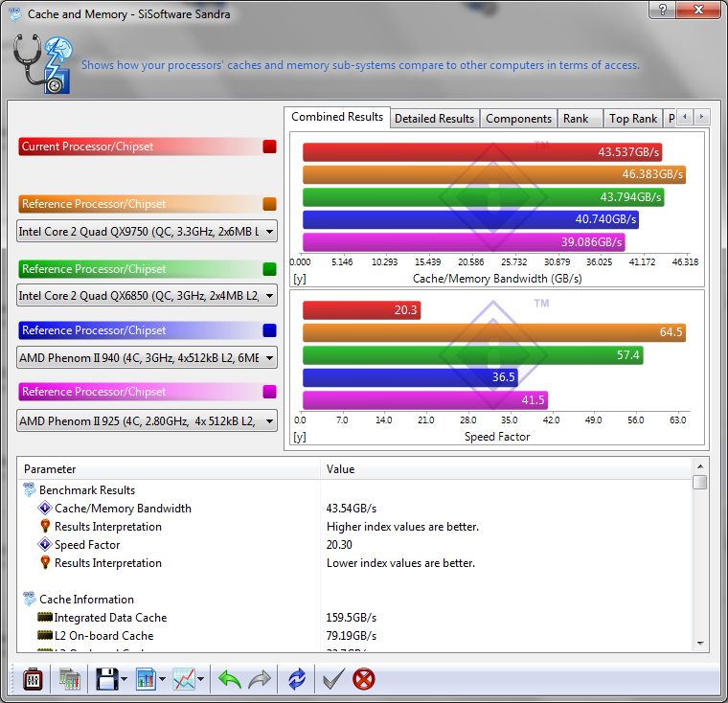
Task: Click the Benchmark Results group icon
Action: pyautogui.click(x=30, y=489)
